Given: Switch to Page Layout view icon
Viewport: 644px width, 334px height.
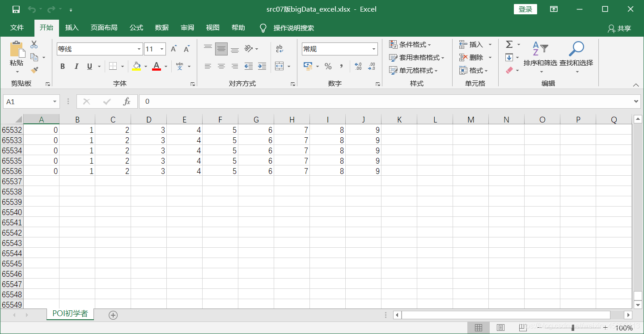Looking at the screenshot, I should (x=500, y=328).
